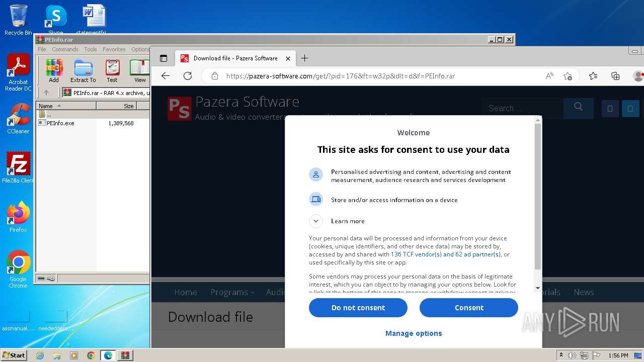Click the Pazera Software site logo
The width and height of the screenshot is (644, 362).
click(x=180, y=109)
